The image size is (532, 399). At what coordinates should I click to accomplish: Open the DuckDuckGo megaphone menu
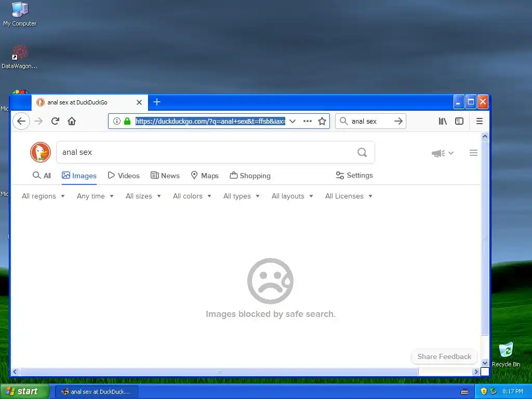pos(442,153)
